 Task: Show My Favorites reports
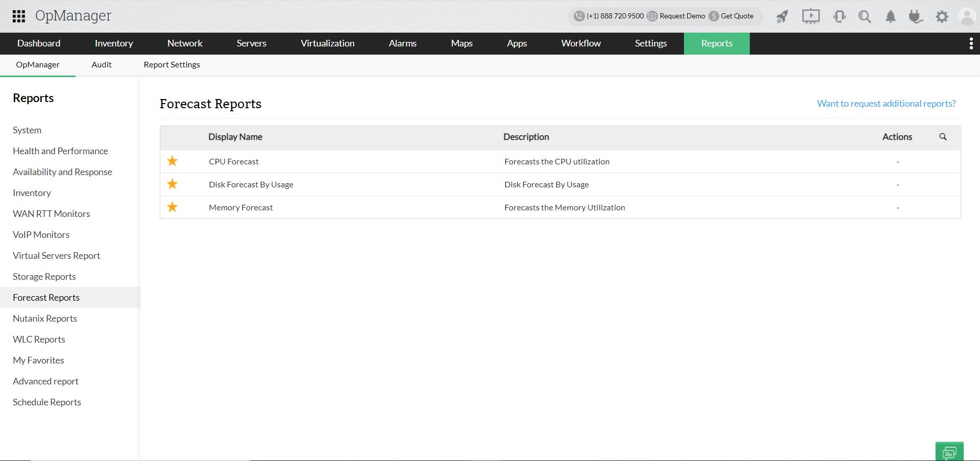tap(38, 360)
